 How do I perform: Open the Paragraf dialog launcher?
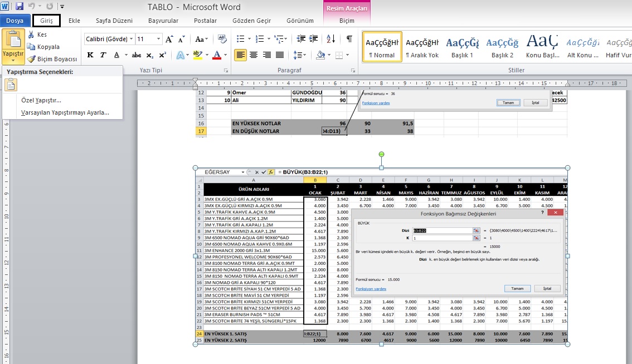pos(353,71)
